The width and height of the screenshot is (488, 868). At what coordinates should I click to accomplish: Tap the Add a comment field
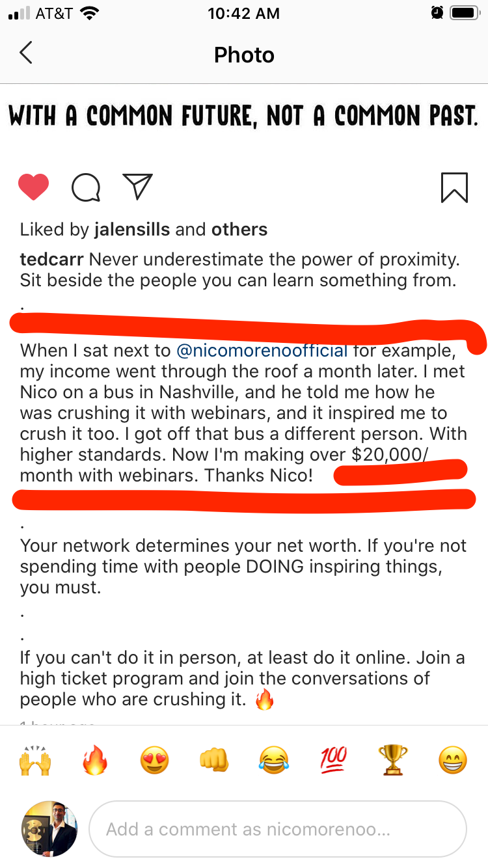pos(278,830)
